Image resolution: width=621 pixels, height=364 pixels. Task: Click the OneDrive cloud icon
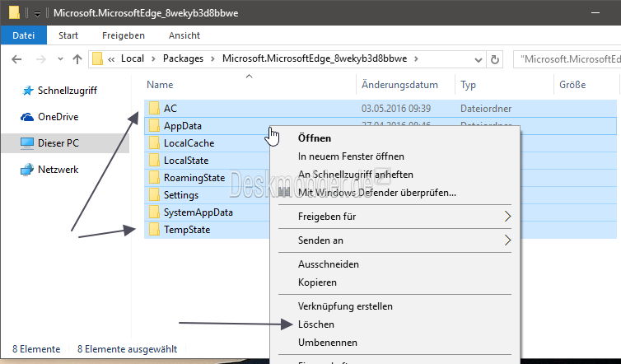click(x=27, y=117)
